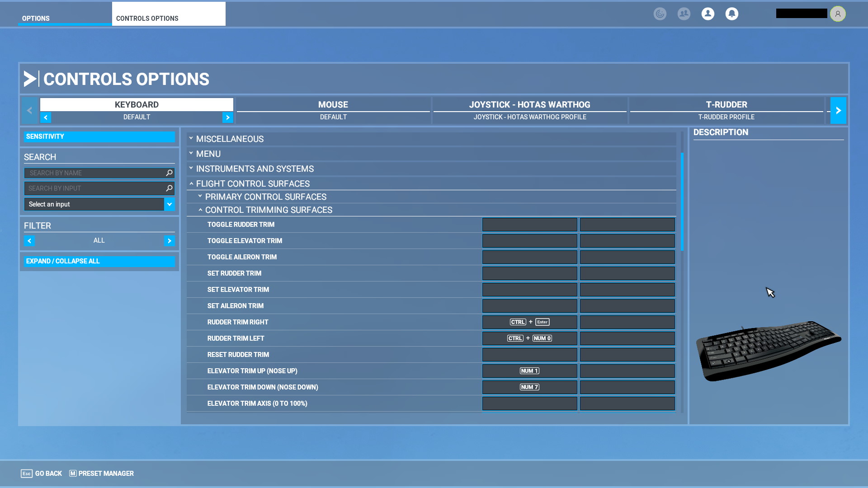Navigate filter left with arrow
This screenshot has width=868, height=488.
point(29,241)
